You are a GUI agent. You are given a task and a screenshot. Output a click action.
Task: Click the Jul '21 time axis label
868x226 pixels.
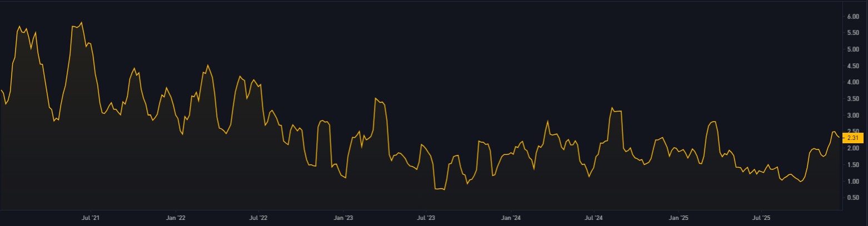(91, 218)
